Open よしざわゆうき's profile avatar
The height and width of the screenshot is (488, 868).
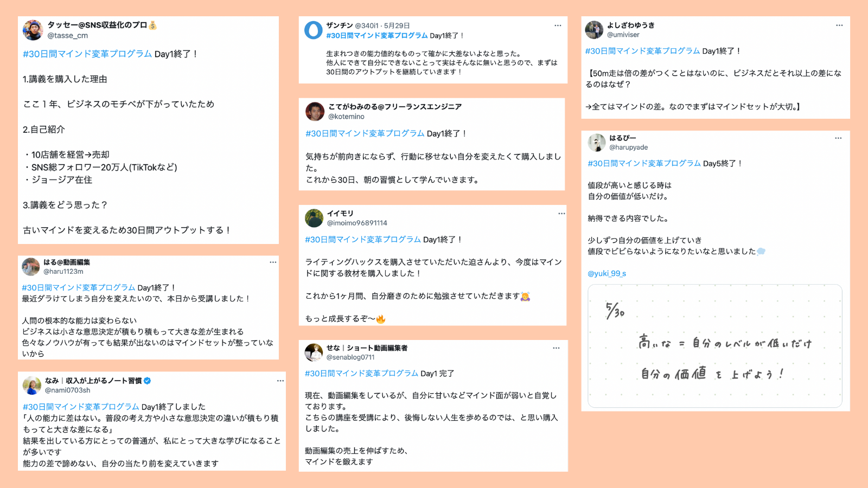594,30
